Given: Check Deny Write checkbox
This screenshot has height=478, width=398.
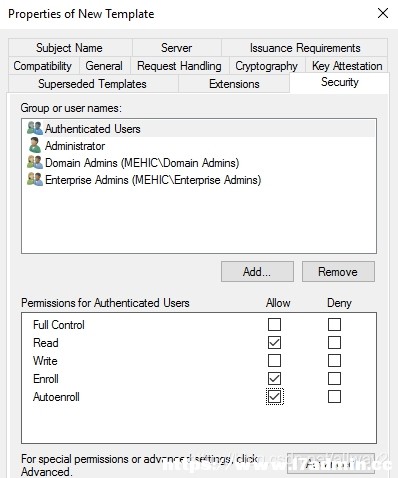Looking at the screenshot, I should [334, 360].
